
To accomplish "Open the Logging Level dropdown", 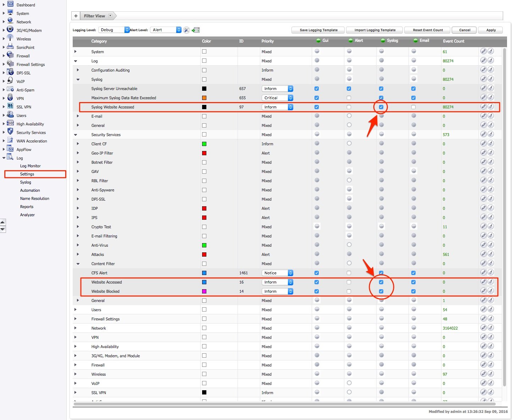I will (114, 30).
